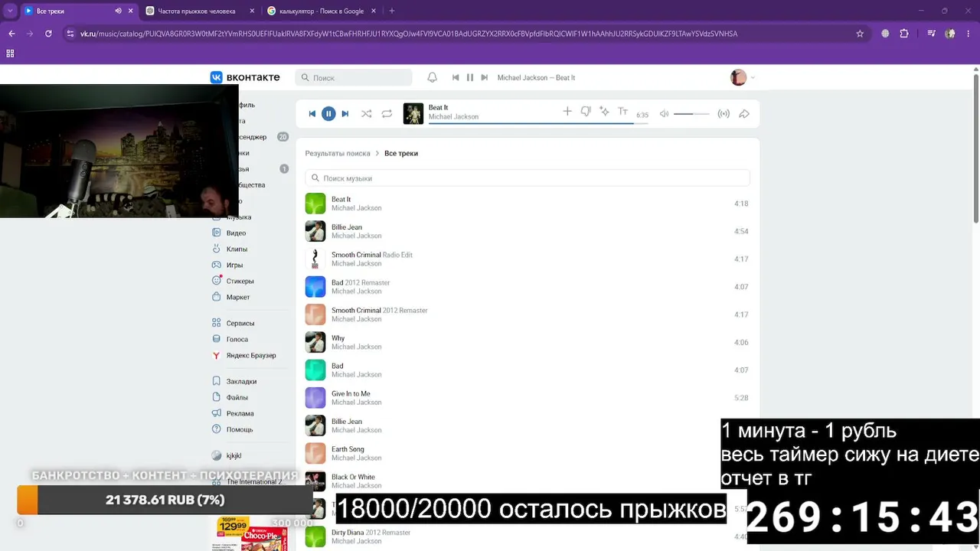Switch to Частота прыжков человека browser tab
Viewport: 980px width, 551px height.
pyautogui.click(x=198, y=11)
